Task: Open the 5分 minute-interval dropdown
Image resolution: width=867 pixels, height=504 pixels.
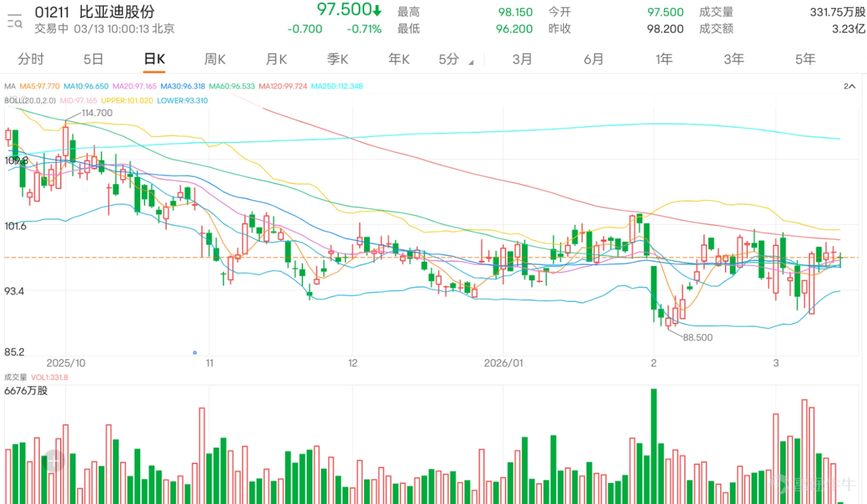Action: (456, 59)
